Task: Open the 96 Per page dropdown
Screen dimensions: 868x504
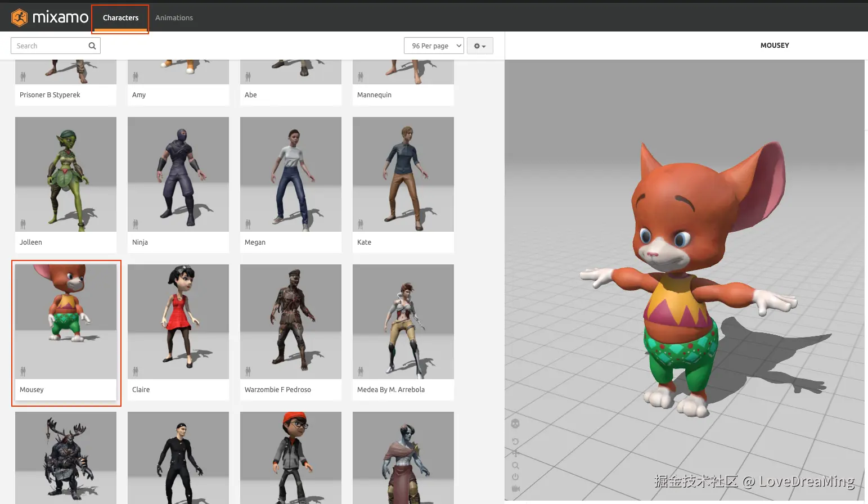Action: pos(434,46)
